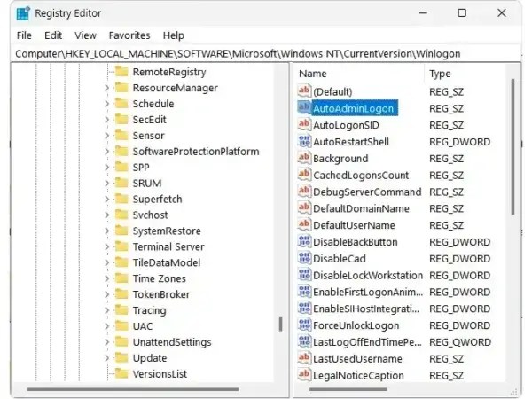Open the File menu
The image size is (532, 399).
click(24, 35)
